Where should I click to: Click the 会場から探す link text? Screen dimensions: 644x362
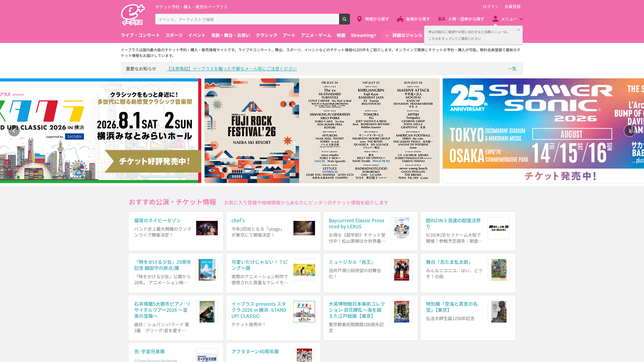point(418,19)
